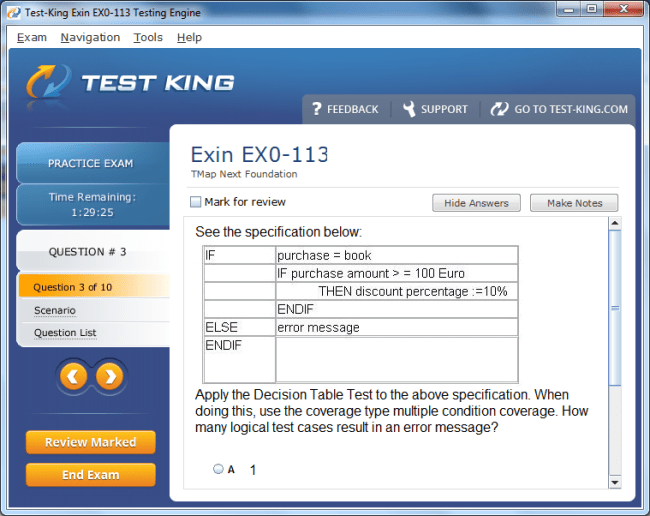Image resolution: width=650 pixels, height=516 pixels.
Task: Click the Time Remaining display
Action: pos(93,205)
